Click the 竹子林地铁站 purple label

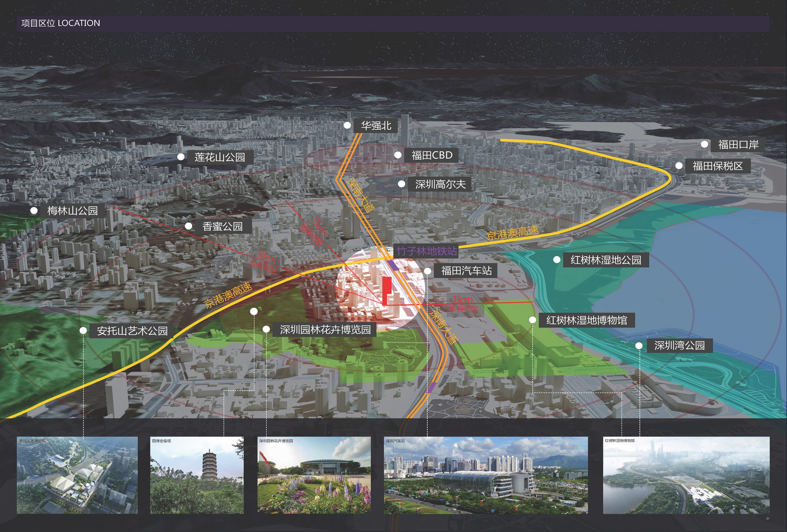[x=426, y=251]
